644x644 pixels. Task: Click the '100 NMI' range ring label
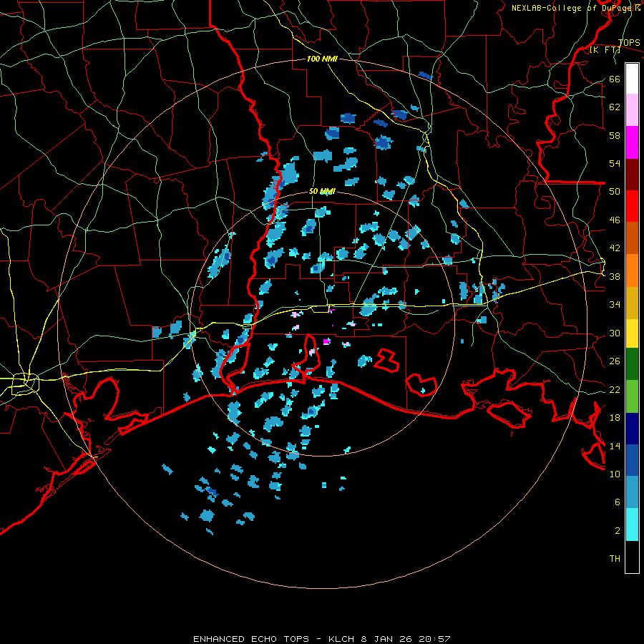(x=322, y=59)
